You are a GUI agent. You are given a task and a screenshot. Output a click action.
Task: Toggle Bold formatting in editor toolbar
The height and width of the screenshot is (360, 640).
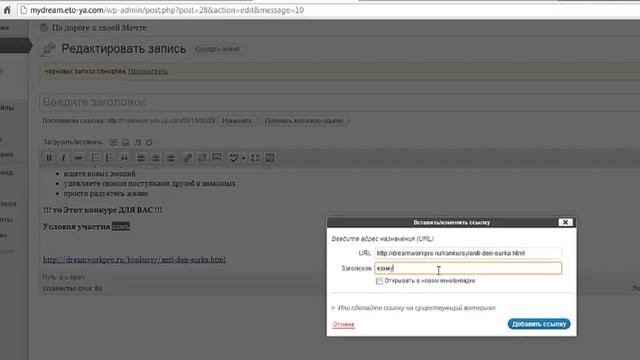point(49,158)
